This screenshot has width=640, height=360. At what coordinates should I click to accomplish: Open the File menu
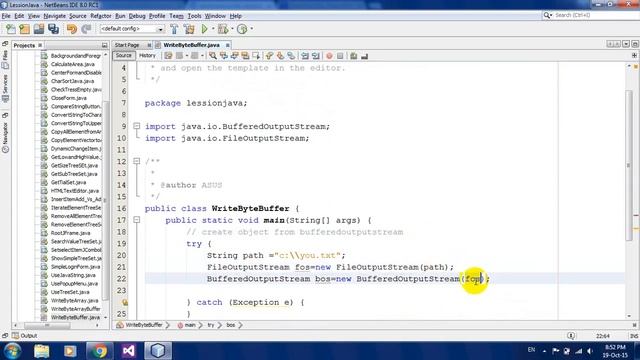click(6, 16)
